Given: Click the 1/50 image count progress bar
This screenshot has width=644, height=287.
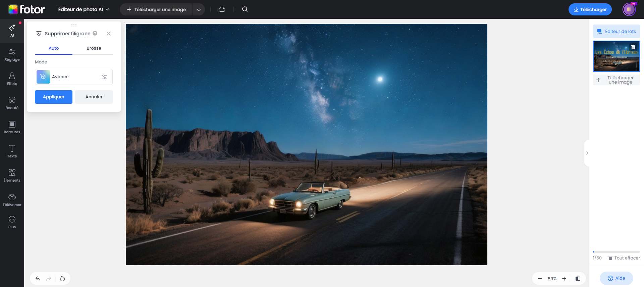Looking at the screenshot, I should pyautogui.click(x=616, y=252).
